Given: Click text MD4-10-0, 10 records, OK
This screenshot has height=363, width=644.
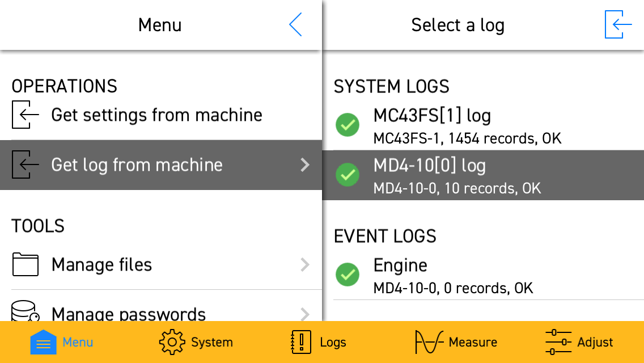Looking at the screenshot, I should (x=457, y=188).
